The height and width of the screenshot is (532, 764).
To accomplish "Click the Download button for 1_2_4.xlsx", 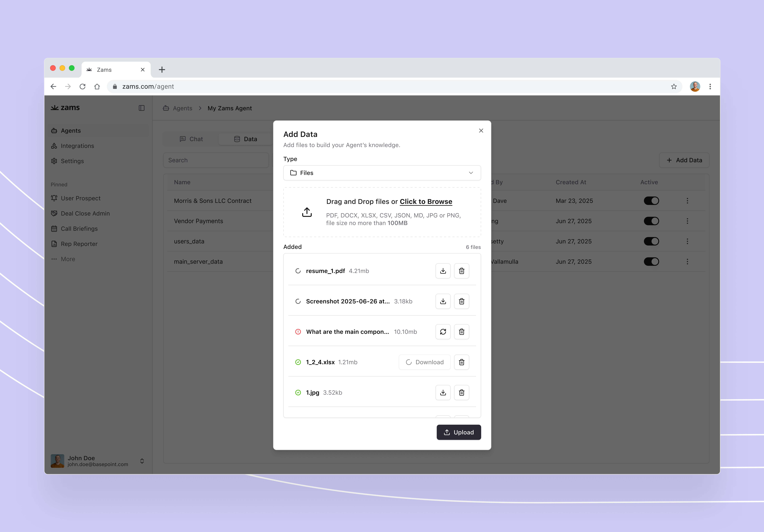I will 425,362.
